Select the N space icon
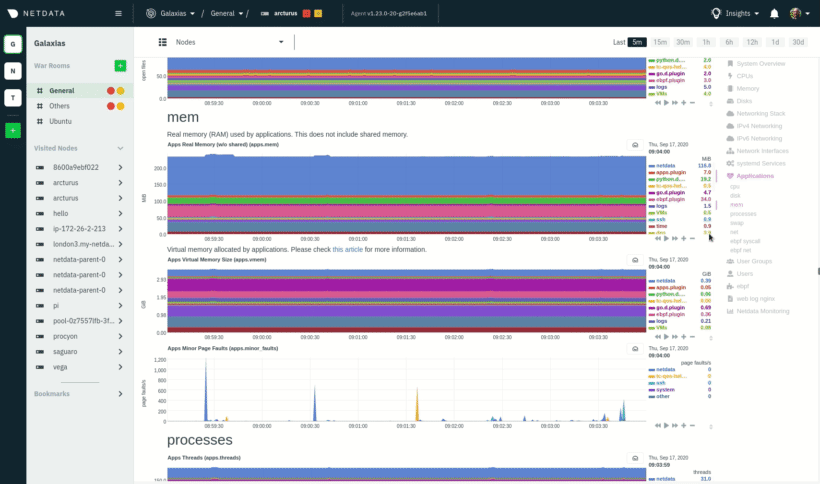This screenshot has width=820, height=484. (x=13, y=71)
